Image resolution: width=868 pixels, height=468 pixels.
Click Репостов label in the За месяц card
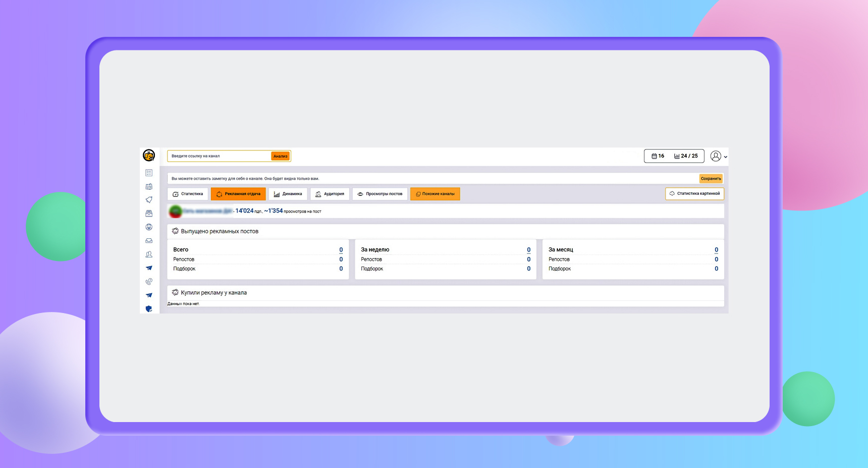[x=559, y=259]
